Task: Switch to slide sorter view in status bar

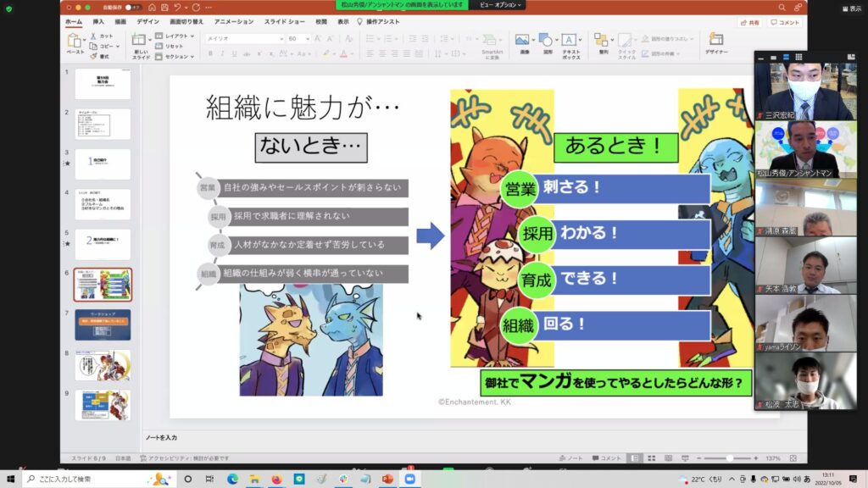Action: pos(652,458)
